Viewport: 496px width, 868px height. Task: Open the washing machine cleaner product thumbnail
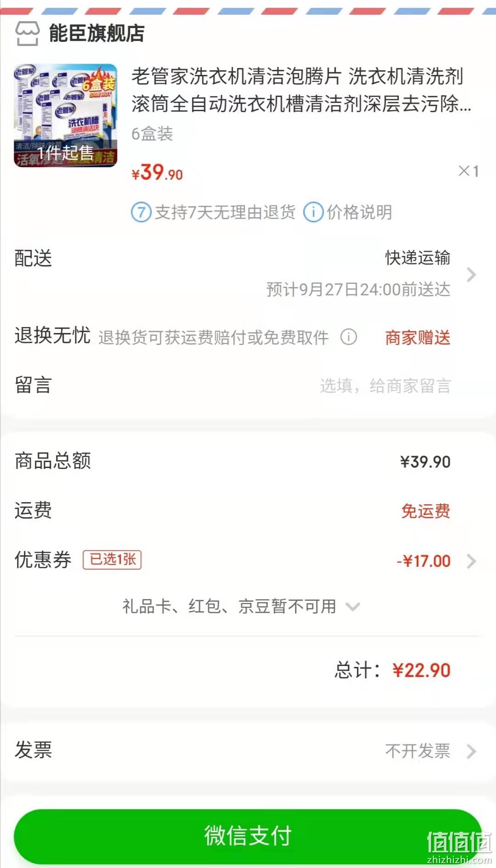[x=66, y=115]
